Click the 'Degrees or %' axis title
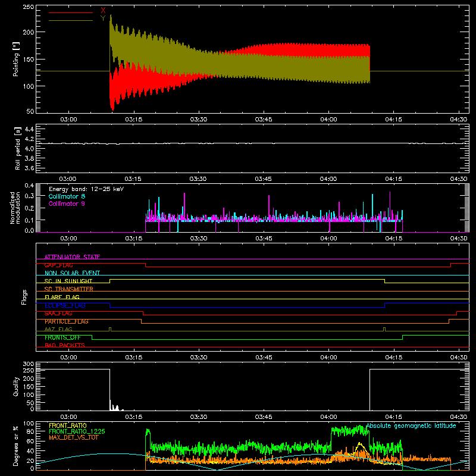The width and height of the screenshot is (476, 476). tap(16, 446)
